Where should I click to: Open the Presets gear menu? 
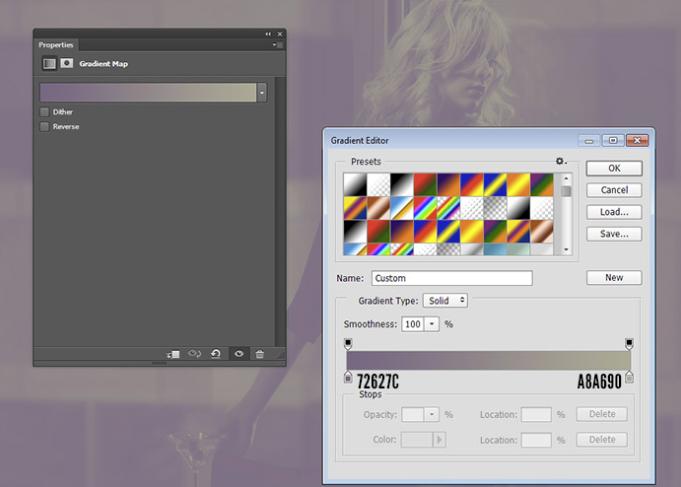(x=561, y=161)
